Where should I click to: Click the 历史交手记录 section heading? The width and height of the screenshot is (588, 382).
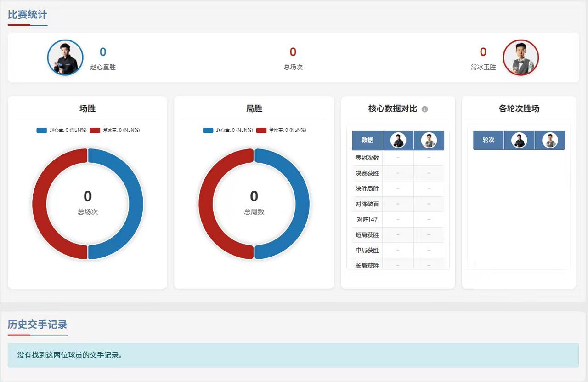[38, 325]
